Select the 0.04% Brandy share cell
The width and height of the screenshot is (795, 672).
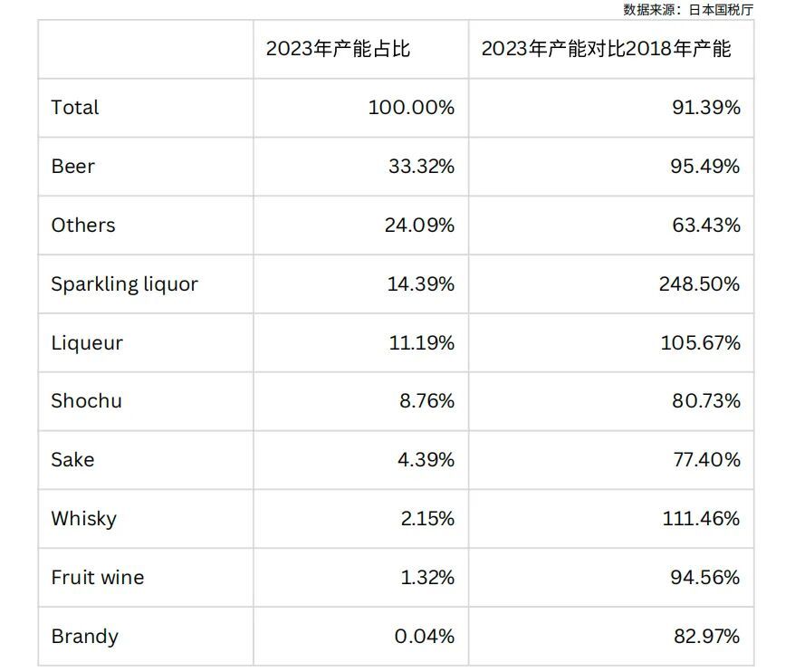[x=424, y=637]
